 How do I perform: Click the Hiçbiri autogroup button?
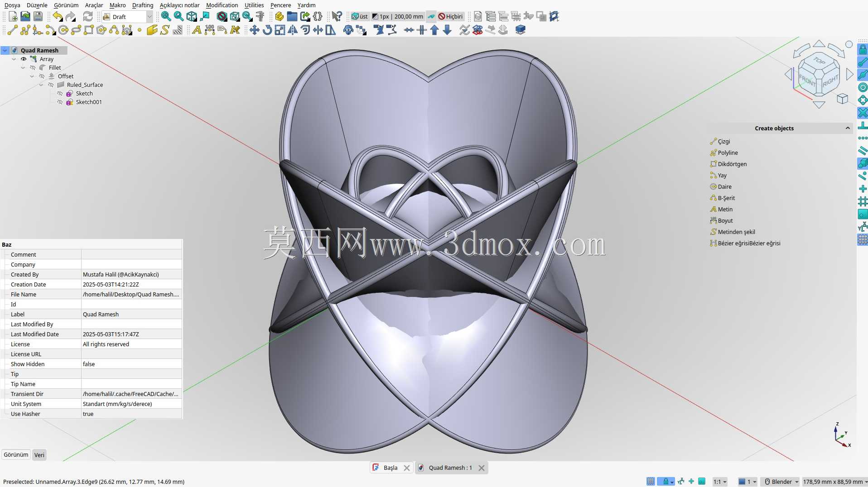point(451,17)
